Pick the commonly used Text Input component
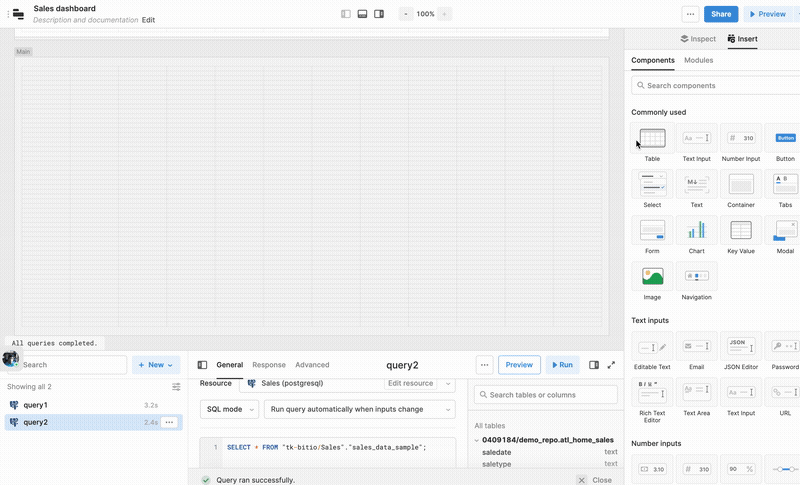The width and height of the screenshot is (800, 485). click(x=696, y=138)
